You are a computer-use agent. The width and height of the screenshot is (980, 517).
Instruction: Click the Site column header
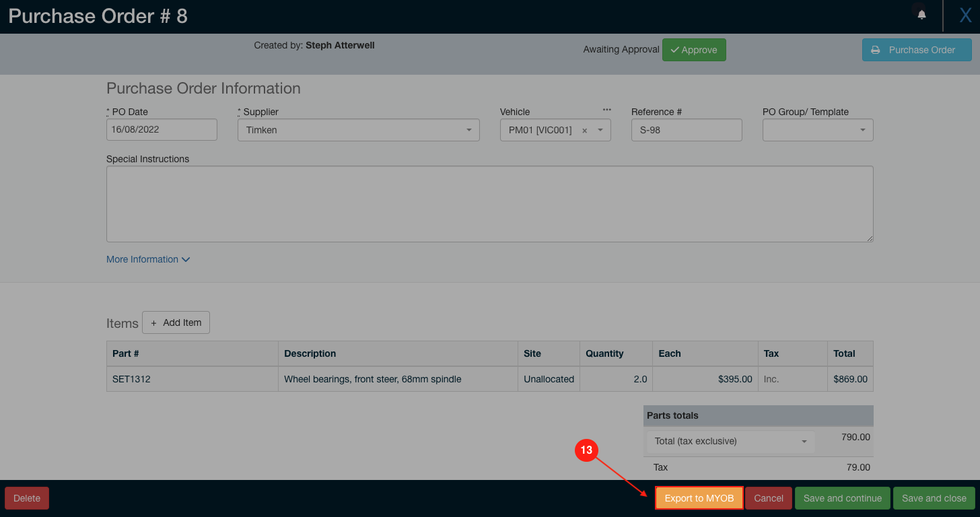(x=549, y=353)
